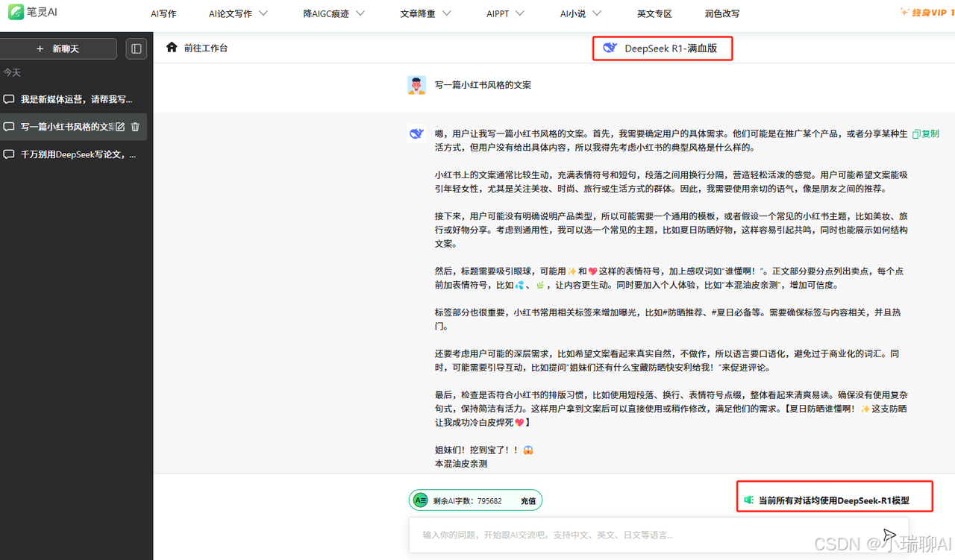The height and width of the screenshot is (560, 955).
Task: Select the DeepSeek R1-满血版 model label
Action: [671, 48]
